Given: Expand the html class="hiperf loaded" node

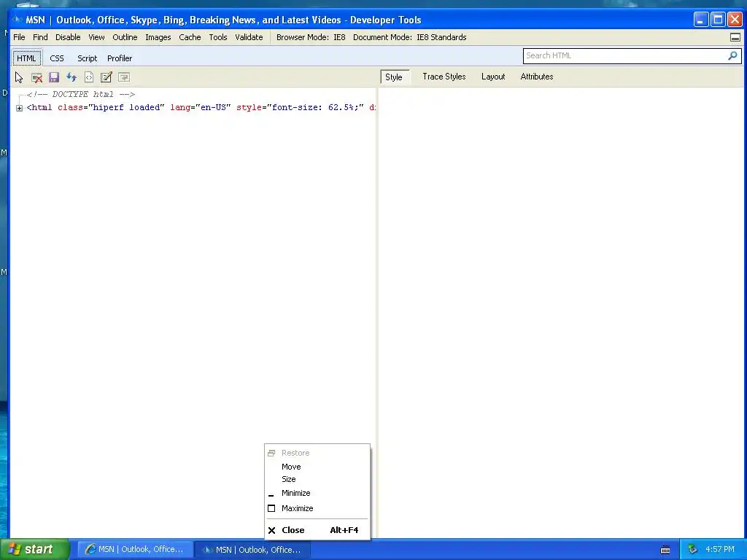Looking at the screenshot, I should click(19, 108).
